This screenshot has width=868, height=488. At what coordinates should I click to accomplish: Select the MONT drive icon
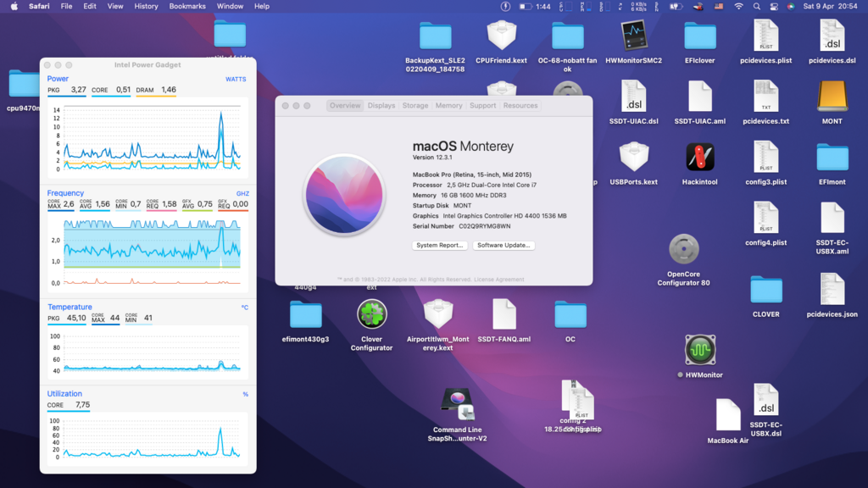[x=832, y=97]
